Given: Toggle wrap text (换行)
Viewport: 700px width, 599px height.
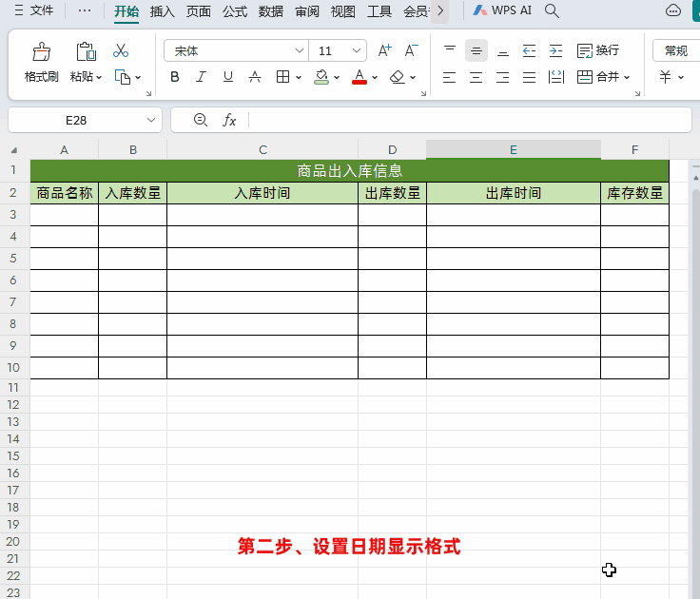Looking at the screenshot, I should click(598, 50).
